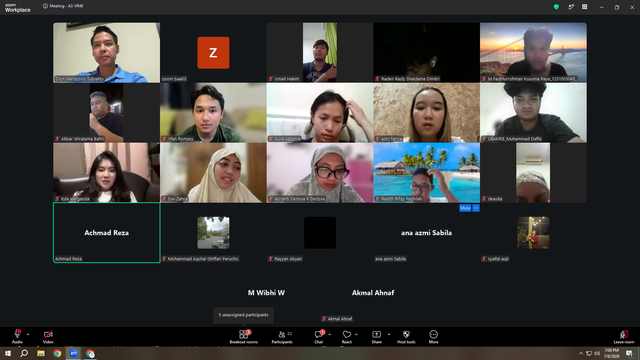Switch to Zoom taskbar icon
Image resolution: width=640 pixels, height=360 pixels.
[x=73, y=353]
